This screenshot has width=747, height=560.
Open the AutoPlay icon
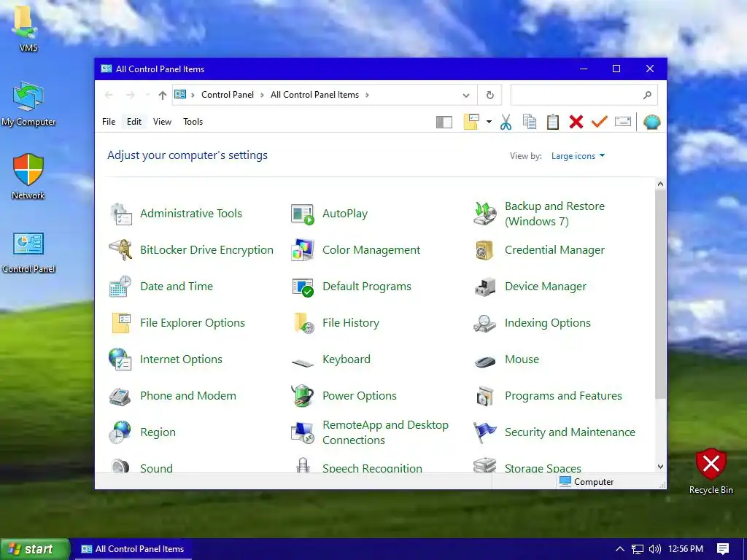303,214
